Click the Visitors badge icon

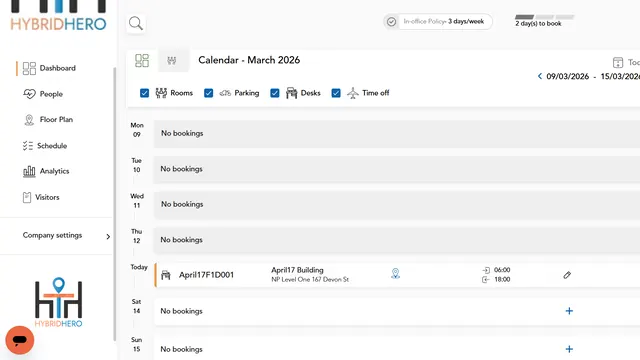[27, 198]
